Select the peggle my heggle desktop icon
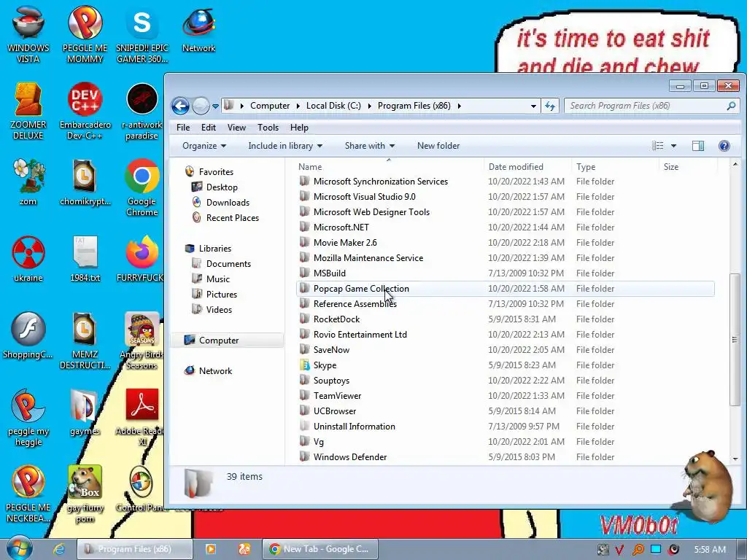Image resolution: width=747 pixels, height=560 pixels. tap(28, 417)
